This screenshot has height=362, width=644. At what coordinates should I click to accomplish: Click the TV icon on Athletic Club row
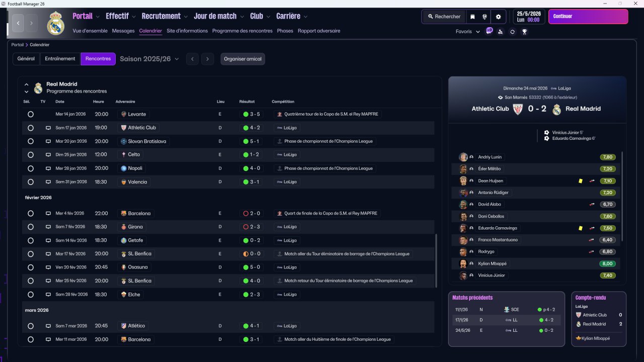48,128
